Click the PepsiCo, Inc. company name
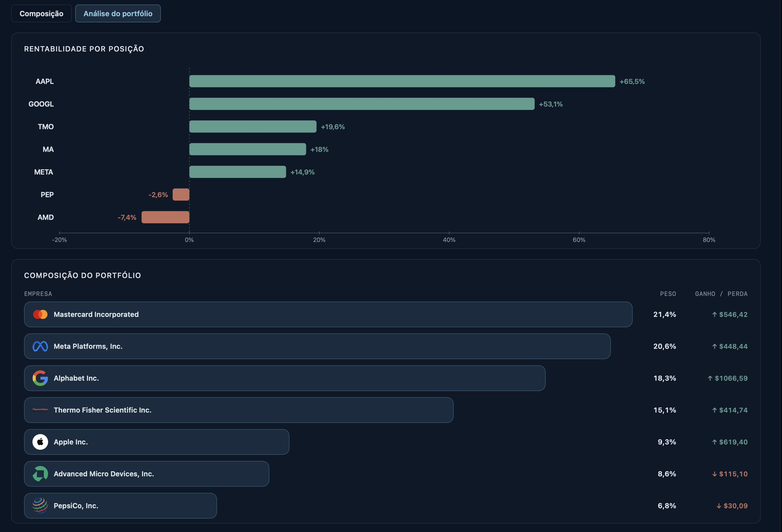This screenshot has width=782, height=532. coord(76,506)
